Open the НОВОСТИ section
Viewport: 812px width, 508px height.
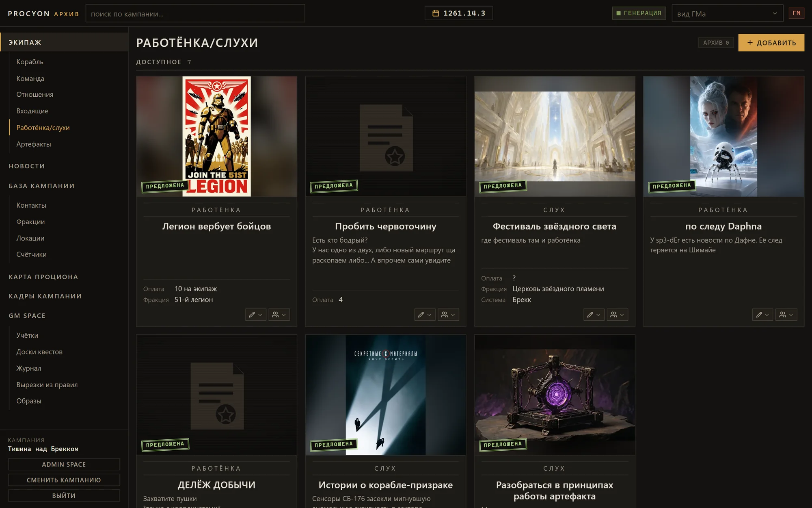click(27, 166)
